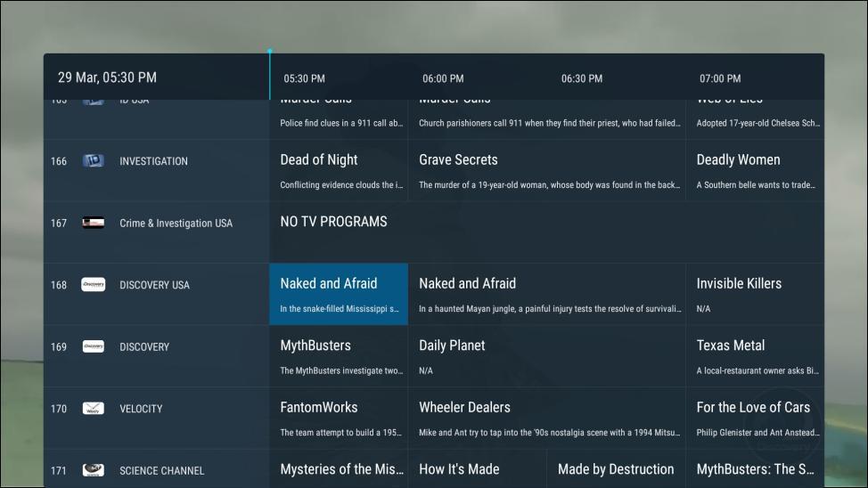The height and width of the screenshot is (488, 868).
Task: Open Naked and Afraid Mayan jungle episode
Action: [x=547, y=294]
